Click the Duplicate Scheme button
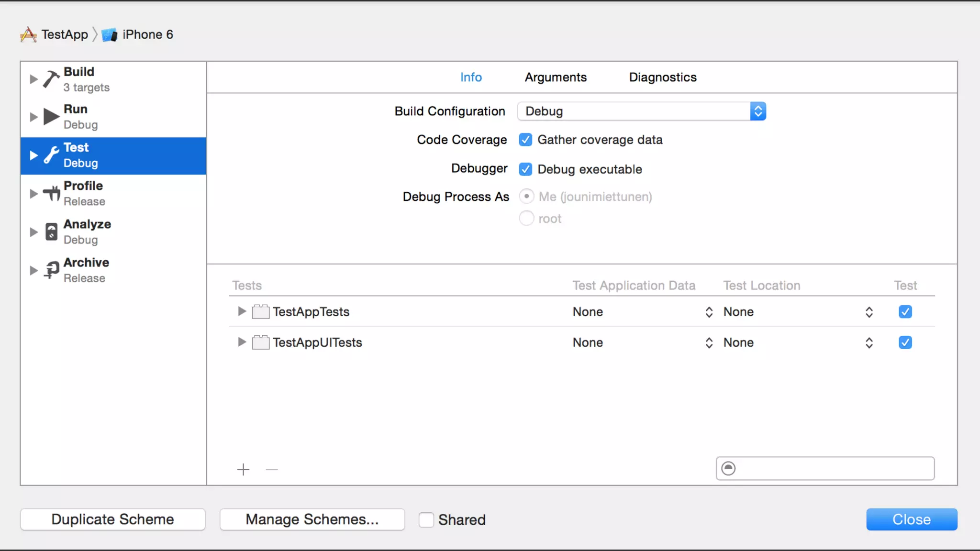980x551 pixels. coord(112,519)
